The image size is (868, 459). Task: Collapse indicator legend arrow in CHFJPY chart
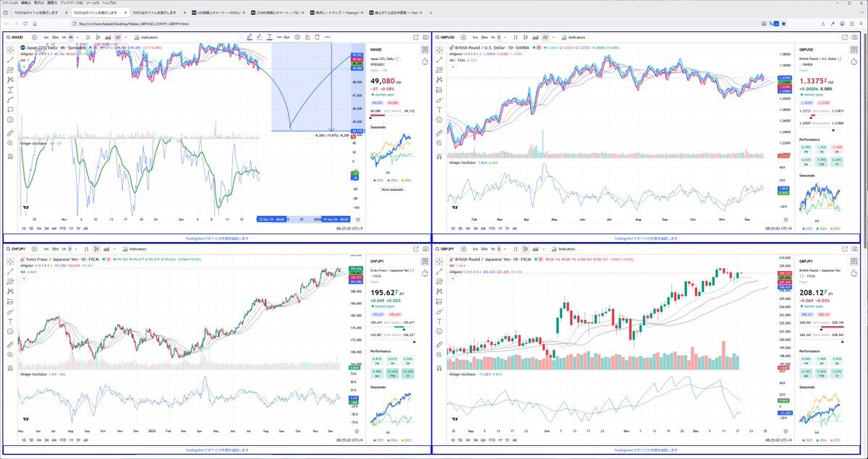(x=24, y=279)
